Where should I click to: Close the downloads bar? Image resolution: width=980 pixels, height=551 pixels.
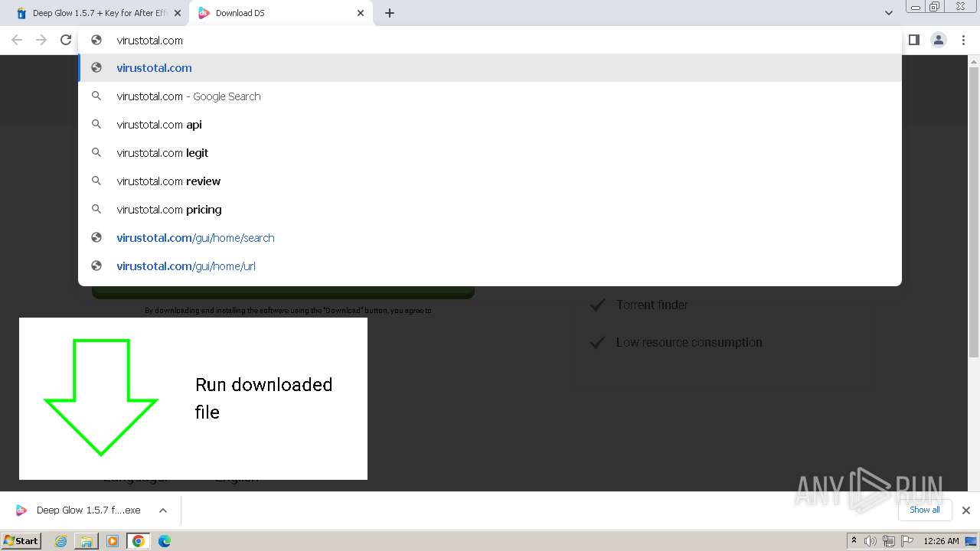[965, 510]
